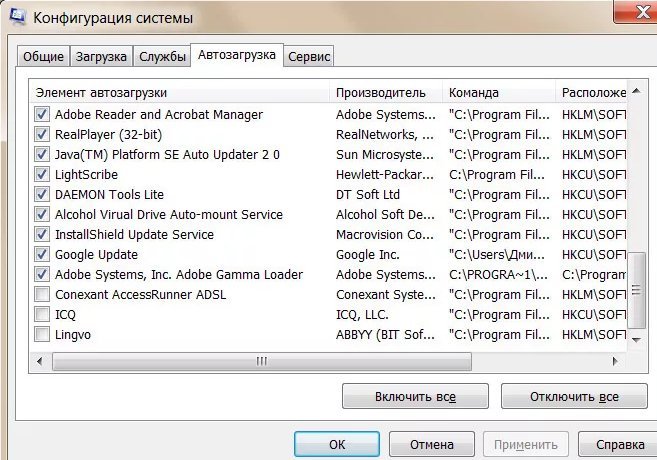The image size is (657, 460).
Task: Click the Включить все button
Action: (415, 396)
